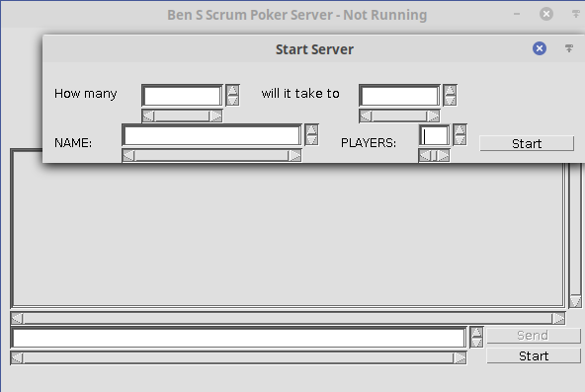
Task: Click up arrow beside the 'will it take to' field
Action: (x=450, y=90)
